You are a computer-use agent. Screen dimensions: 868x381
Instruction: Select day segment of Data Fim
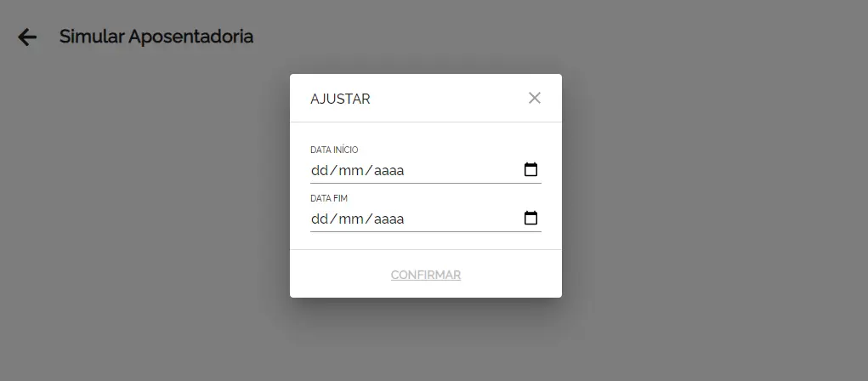click(320, 219)
